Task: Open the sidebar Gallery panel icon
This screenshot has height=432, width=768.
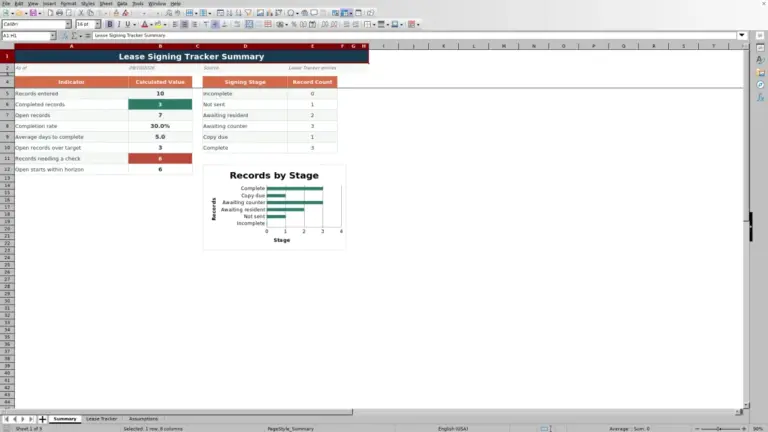Action: (760, 72)
